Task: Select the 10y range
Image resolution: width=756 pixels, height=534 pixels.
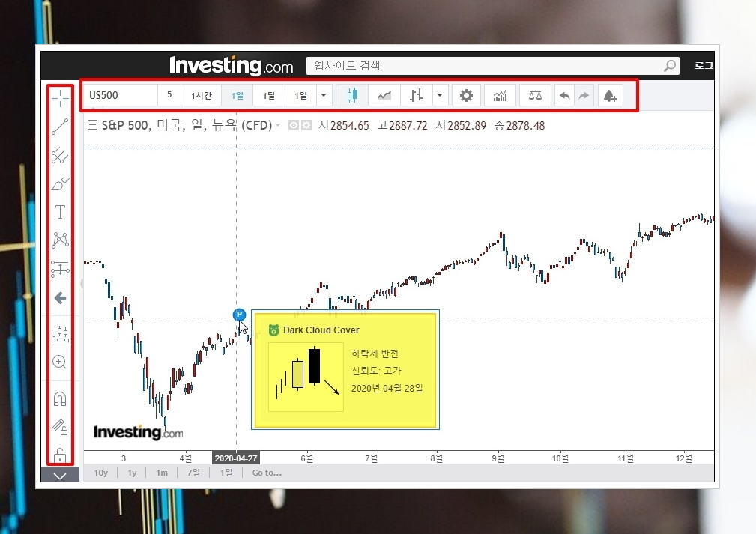Action: coord(100,473)
